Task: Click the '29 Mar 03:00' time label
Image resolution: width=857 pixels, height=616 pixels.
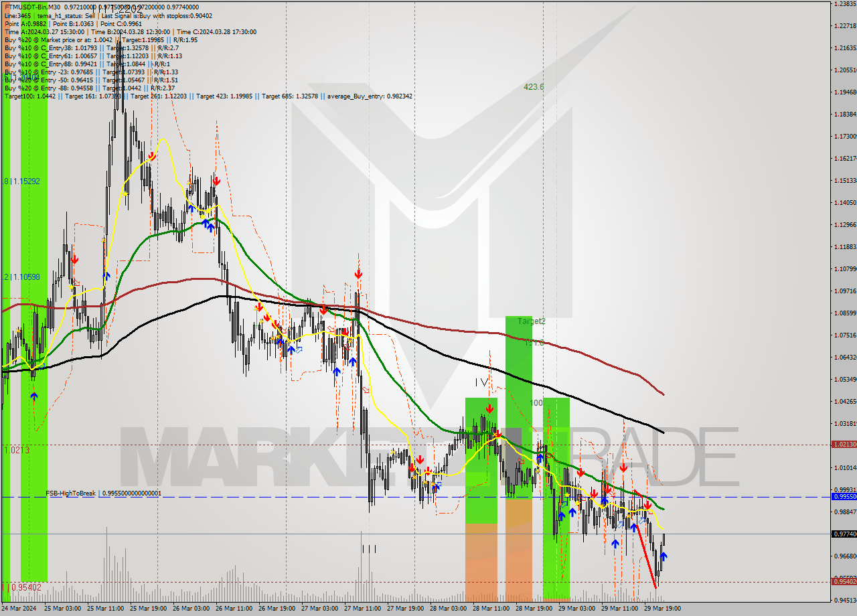Action: pyautogui.click(x=576, y=609)
